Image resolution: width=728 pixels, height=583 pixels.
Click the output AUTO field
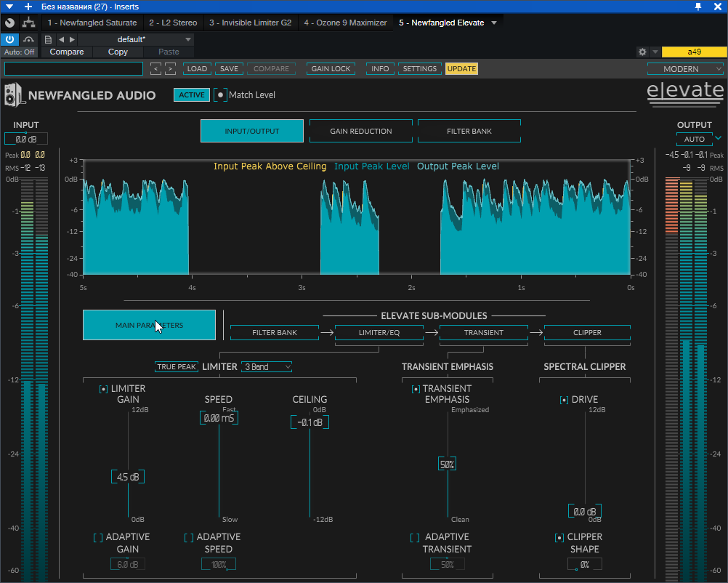coord(694,139)
